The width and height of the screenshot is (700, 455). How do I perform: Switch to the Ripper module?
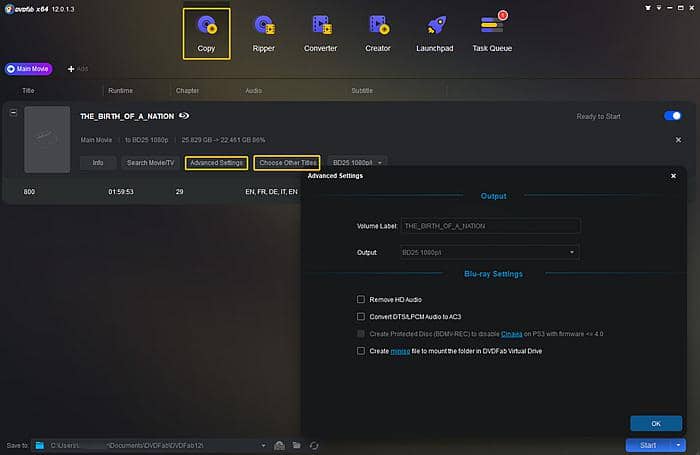pyautogui.click(x=263, y=33)
